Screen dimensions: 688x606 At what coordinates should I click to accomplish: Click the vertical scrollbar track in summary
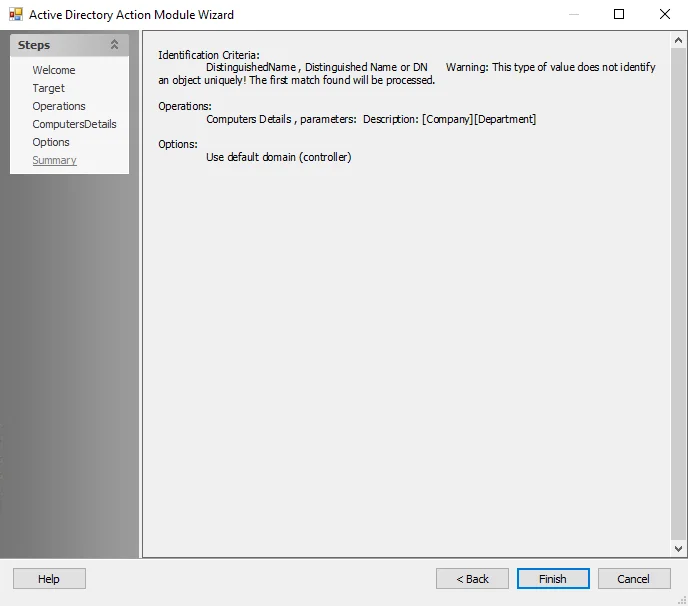coord(678,294)
